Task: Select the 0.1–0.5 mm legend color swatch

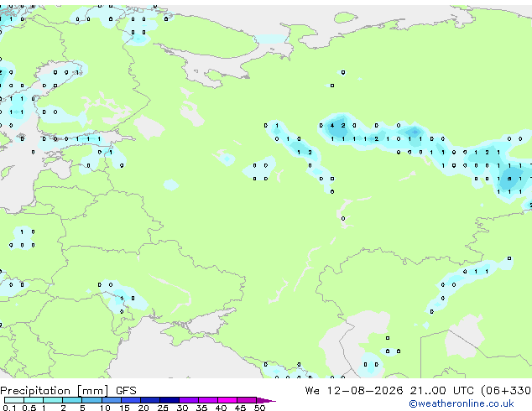Action: point(14,400)
